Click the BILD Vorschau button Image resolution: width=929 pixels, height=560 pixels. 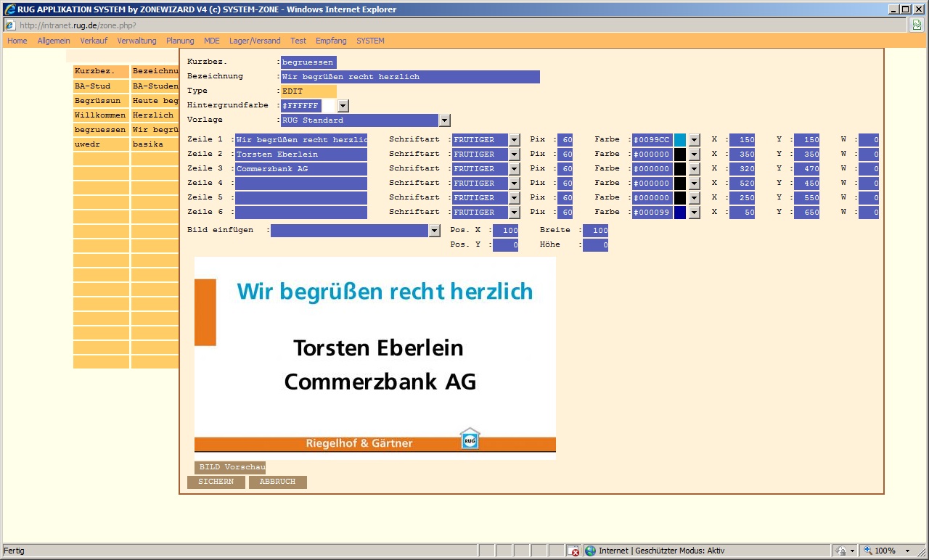230,467
